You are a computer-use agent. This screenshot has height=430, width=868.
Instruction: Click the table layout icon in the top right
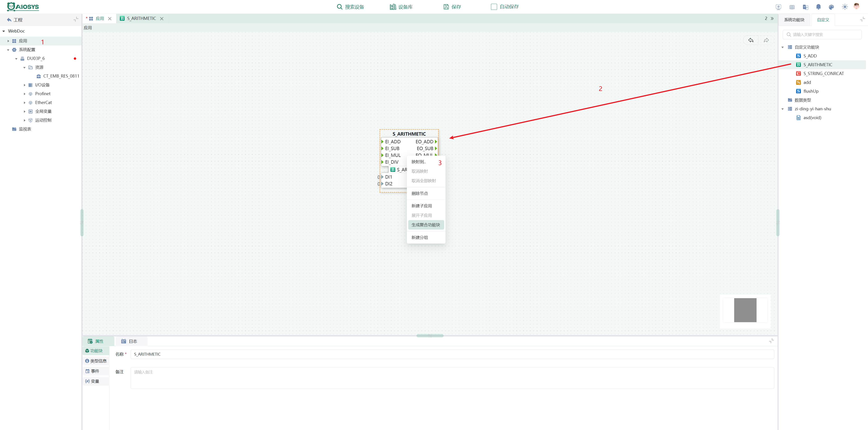point(792,7)
